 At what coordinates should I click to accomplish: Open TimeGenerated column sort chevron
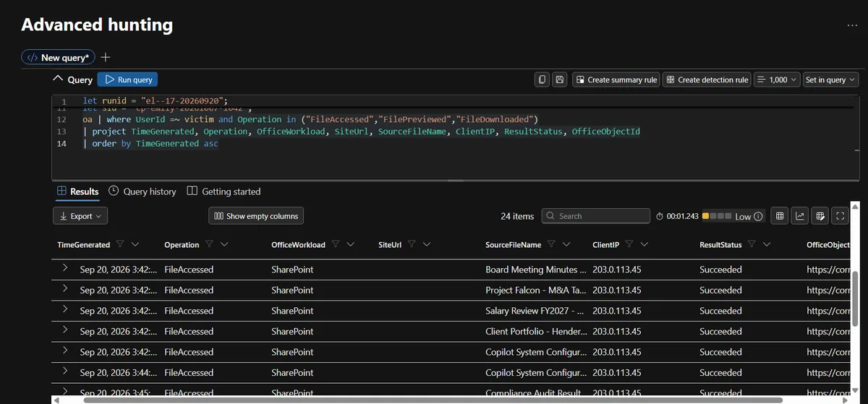tap(135, 244)
